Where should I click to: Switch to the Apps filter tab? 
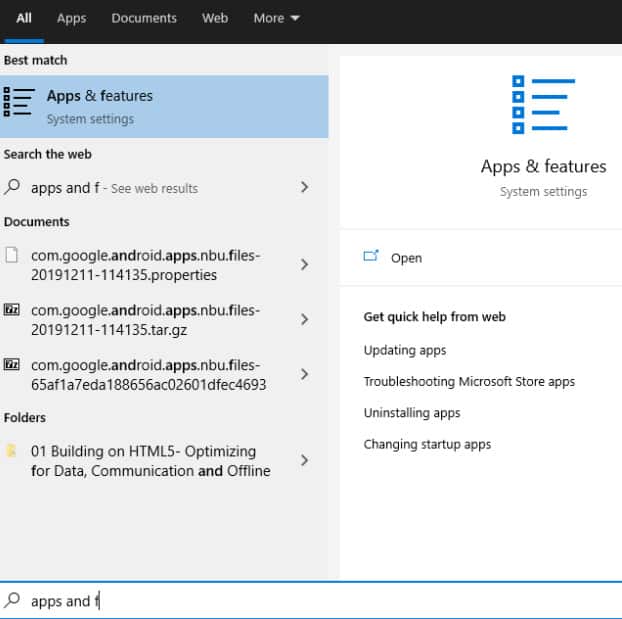coord(72,18)
